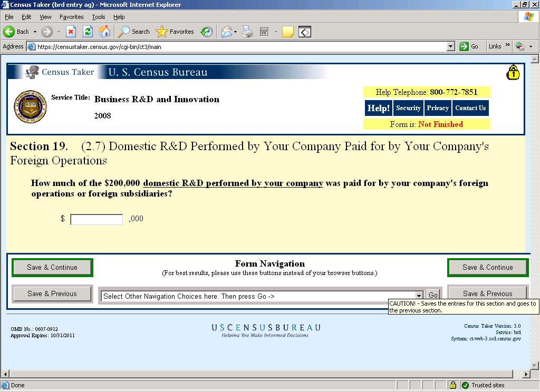This screenshot has width=540, height=392.
Task: Click the Stop loading icon in toolbar
Action: [x=71, y=32]
